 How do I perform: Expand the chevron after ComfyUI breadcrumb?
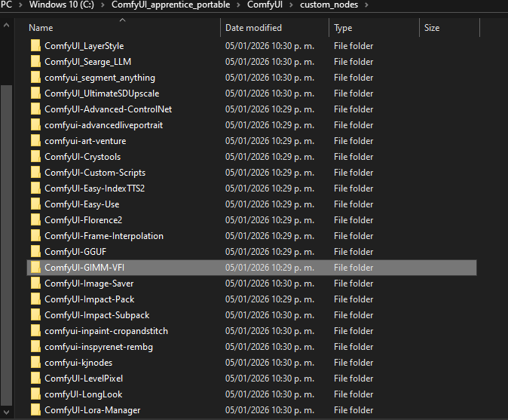point(291,5)
